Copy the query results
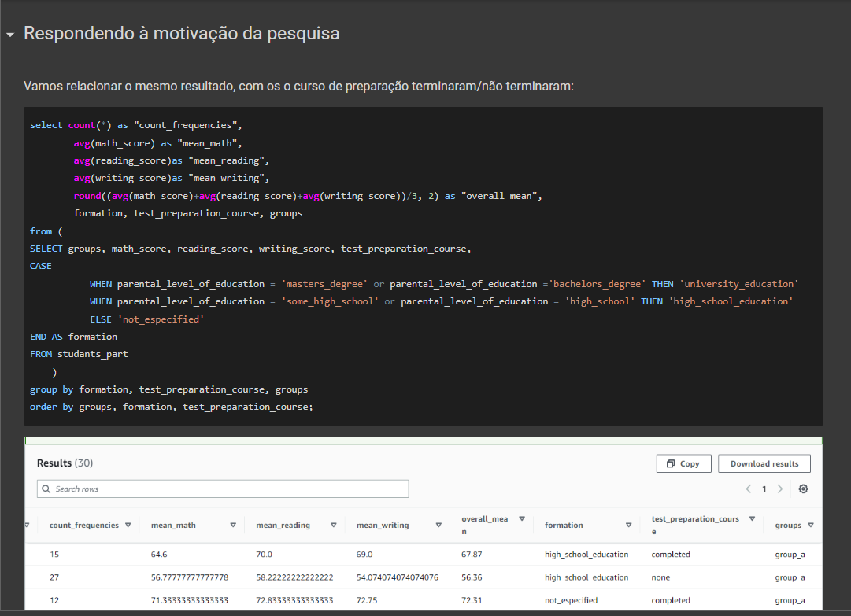This screenshot has width=851, height=616. (683, 463)
